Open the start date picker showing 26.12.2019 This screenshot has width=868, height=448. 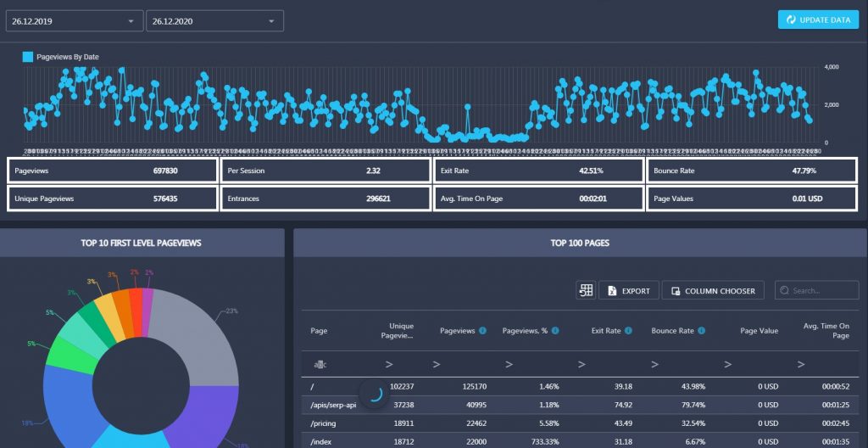coord(75,21)
